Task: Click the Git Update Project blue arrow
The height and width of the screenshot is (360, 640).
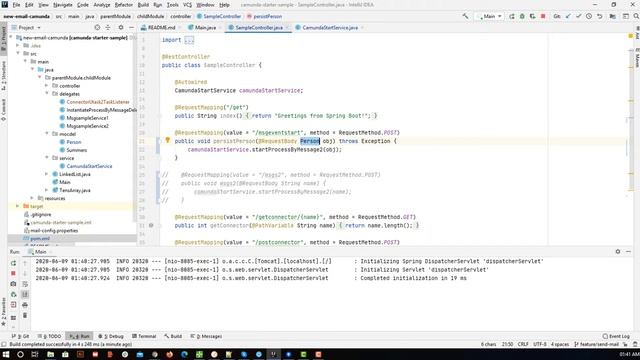Action: click(x=568, y=16)
